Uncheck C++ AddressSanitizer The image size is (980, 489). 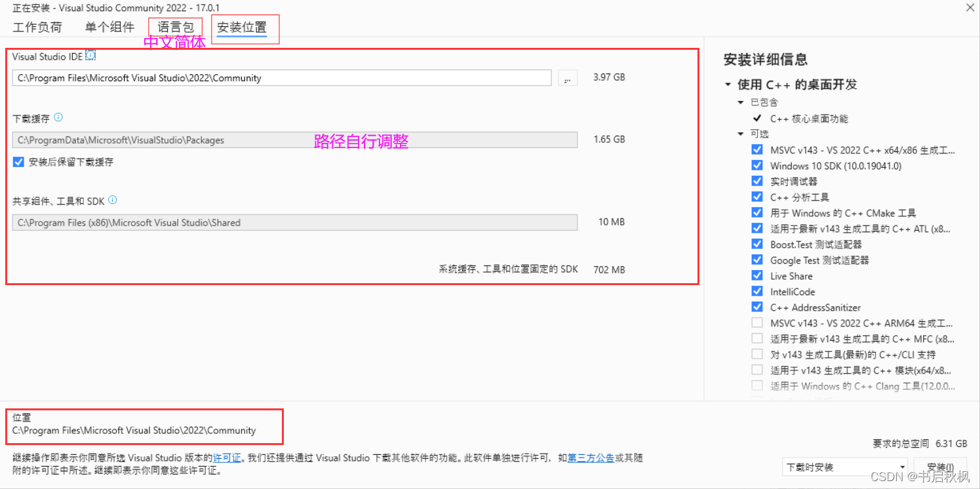(757, 307)
